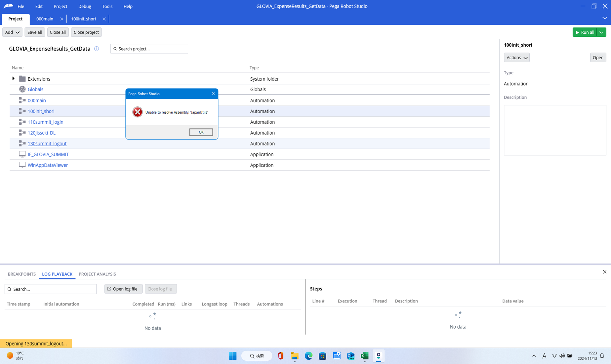Open Microsoft Edge from the taskbar
611x364 pixels.
tap(308, 356)
